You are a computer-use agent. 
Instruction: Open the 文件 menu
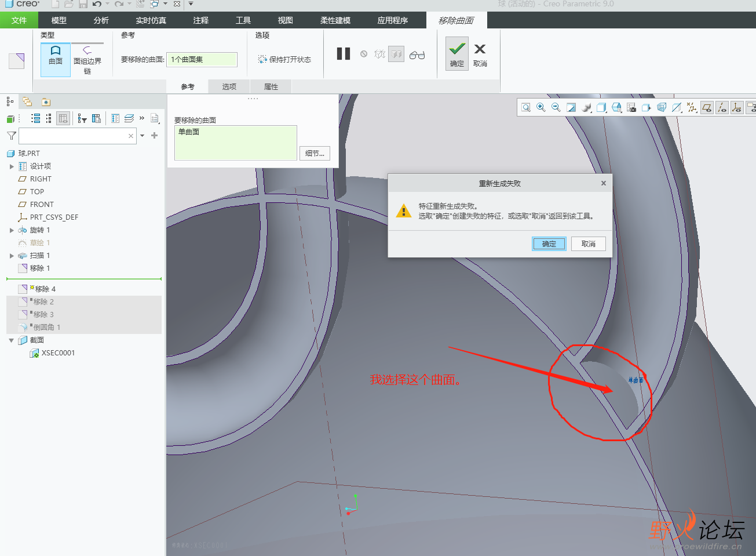click(19, 20)
